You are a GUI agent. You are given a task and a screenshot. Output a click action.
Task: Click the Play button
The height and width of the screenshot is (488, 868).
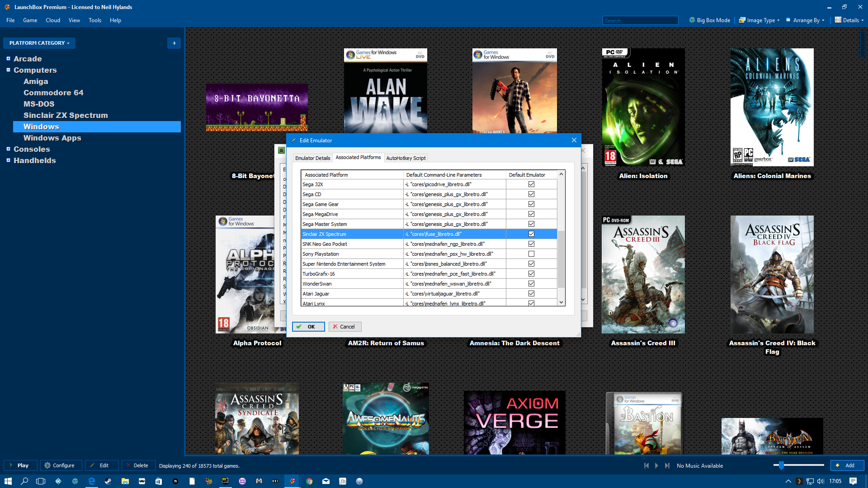tap(20, 465)
